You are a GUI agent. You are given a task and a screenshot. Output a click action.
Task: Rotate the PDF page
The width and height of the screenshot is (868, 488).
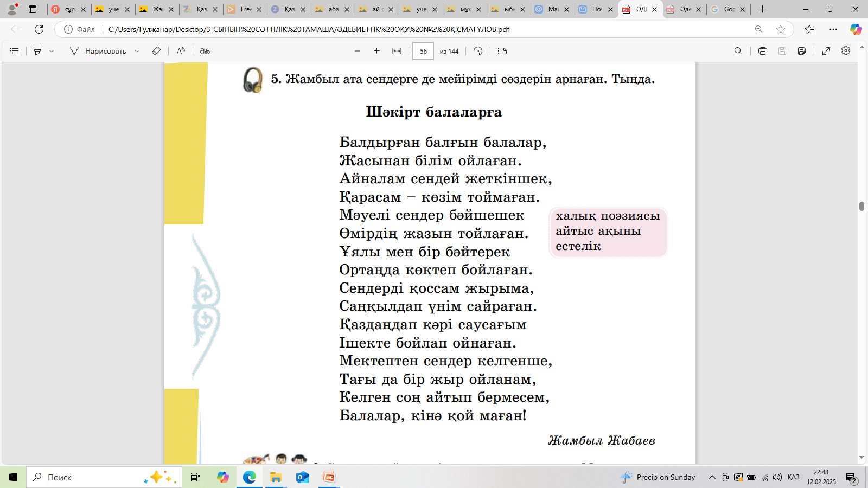(478, 51)
